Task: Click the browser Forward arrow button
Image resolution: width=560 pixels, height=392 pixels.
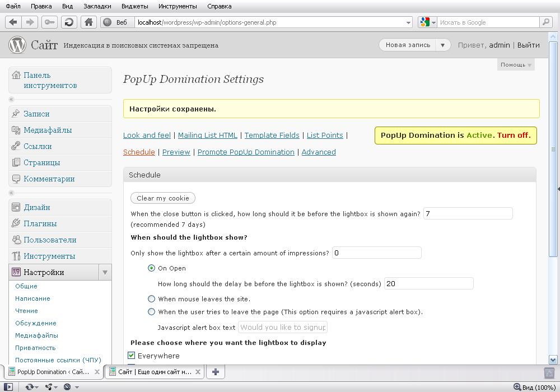Action: pyautogui.click(x=30, y=22)
